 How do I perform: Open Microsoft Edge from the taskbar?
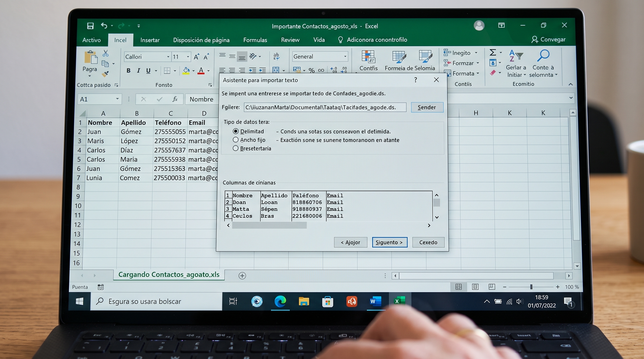click(x=280, y=301)
